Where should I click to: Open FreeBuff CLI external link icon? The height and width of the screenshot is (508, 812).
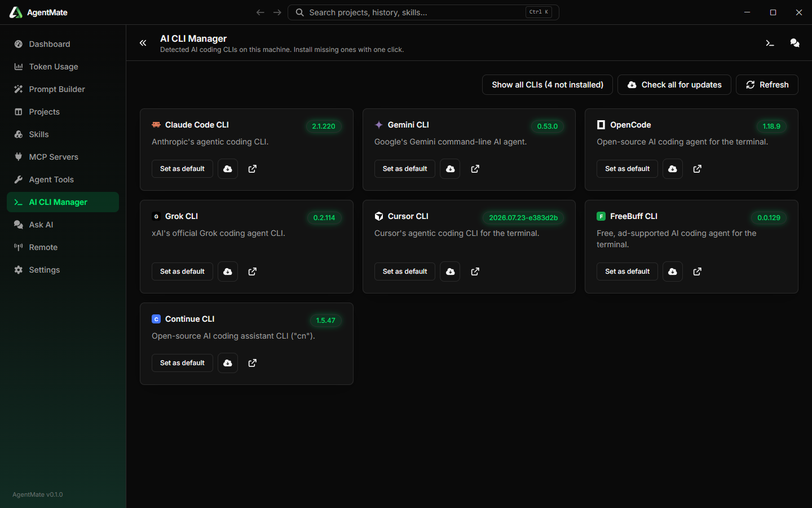(x=698, y=271)
